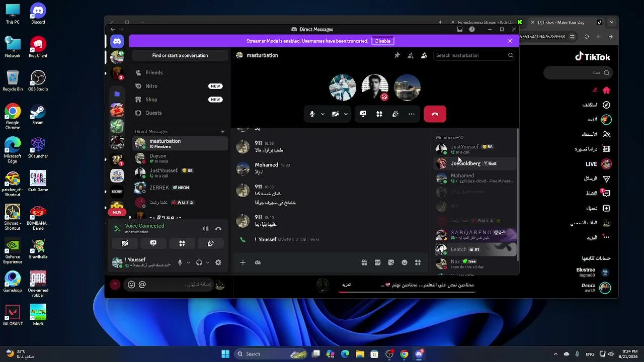Open the attachment plus menu in chat

(243, 262)
